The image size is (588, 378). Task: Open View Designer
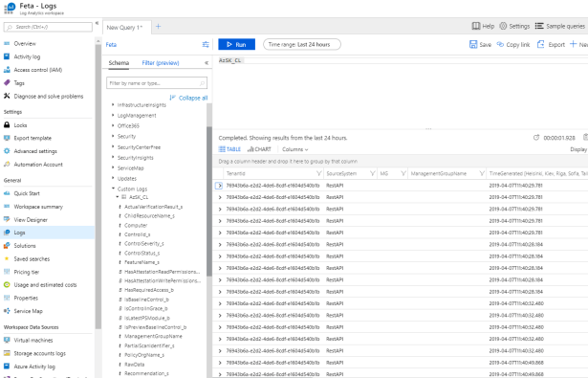[31, 220]
